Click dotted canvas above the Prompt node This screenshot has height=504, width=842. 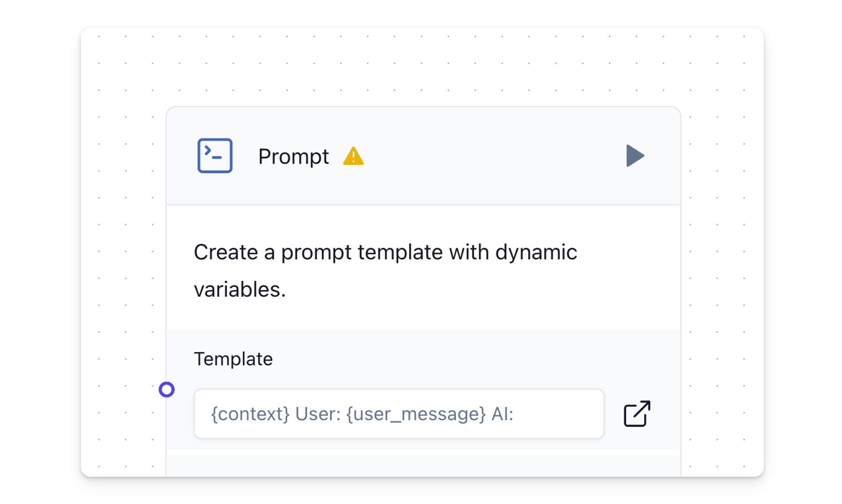pos(421,67)
